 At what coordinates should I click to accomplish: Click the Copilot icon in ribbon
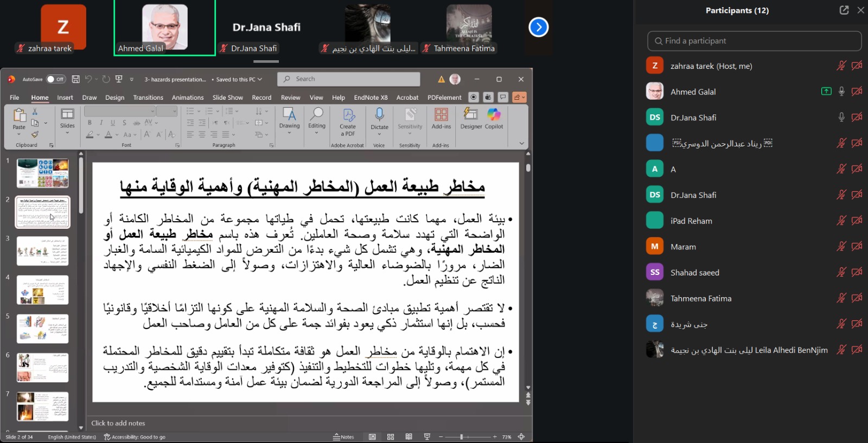[x=494, y=118]
